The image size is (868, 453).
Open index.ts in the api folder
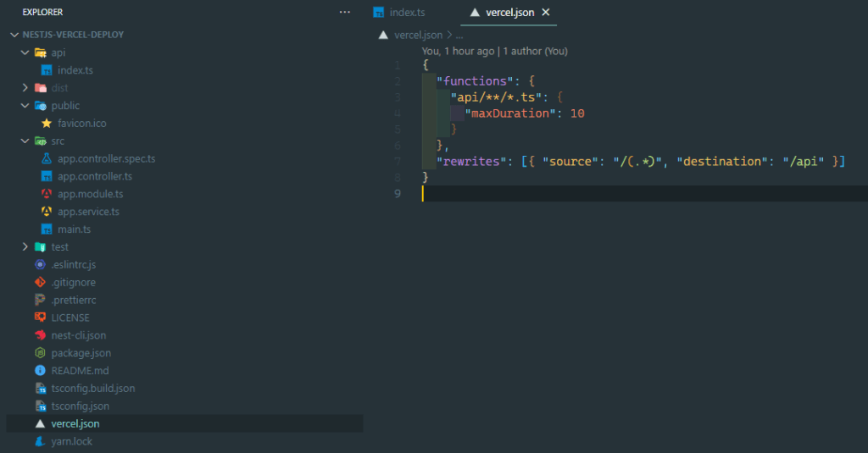tap(75, 70)
